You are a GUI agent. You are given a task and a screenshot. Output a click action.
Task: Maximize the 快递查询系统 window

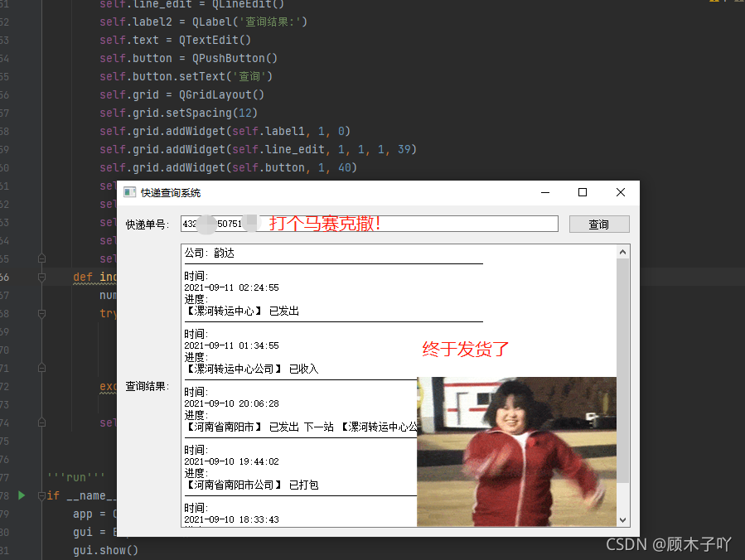click(583, 192)
